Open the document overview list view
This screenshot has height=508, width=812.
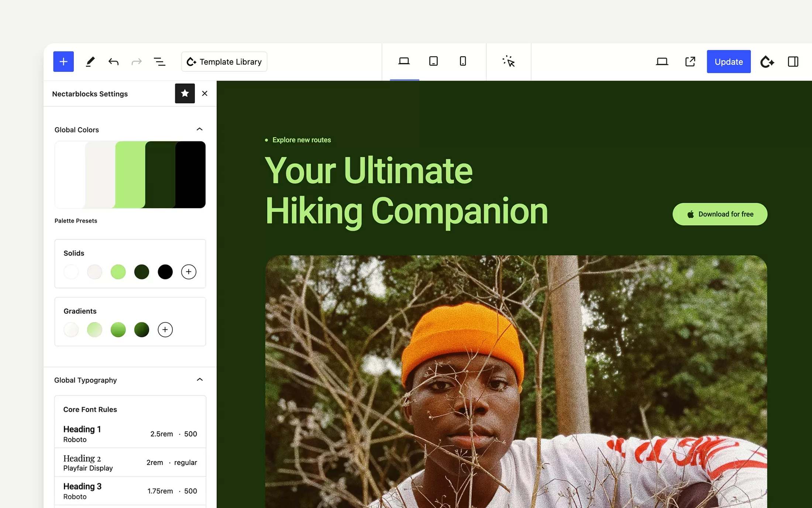coord(159,62)
